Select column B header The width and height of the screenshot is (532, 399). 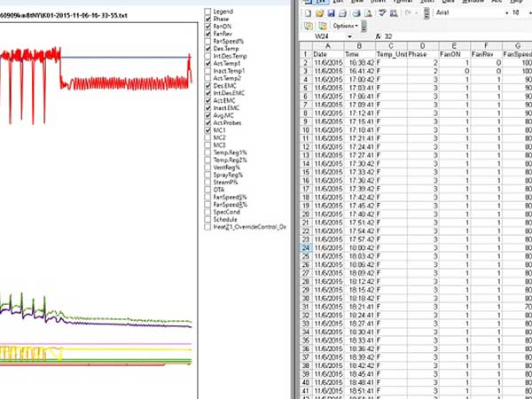coord(359,46)
